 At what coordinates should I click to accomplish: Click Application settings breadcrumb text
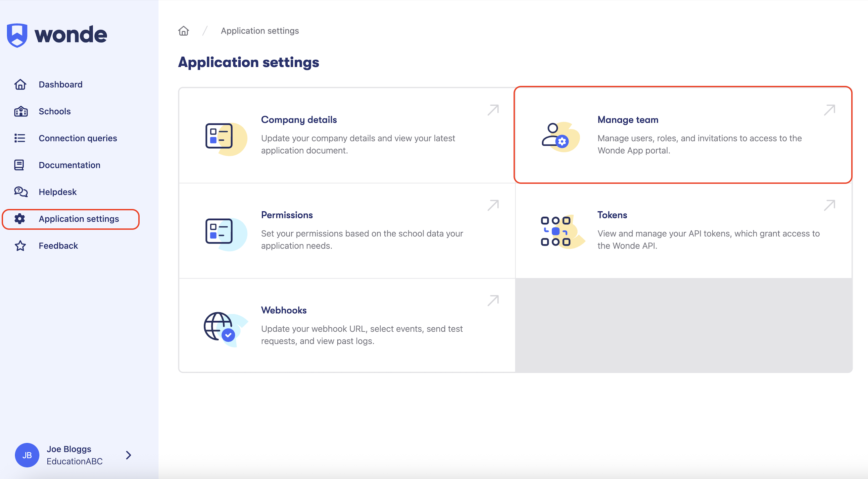[x=260, y=31]
